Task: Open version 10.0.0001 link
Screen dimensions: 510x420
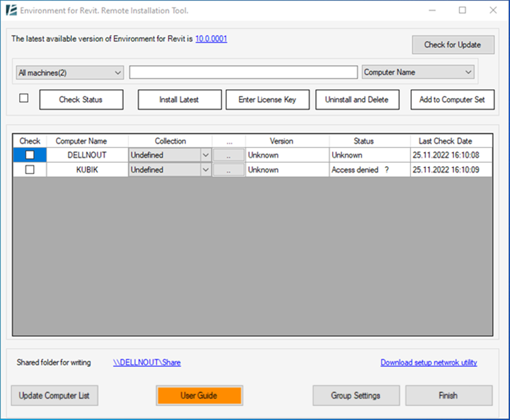Action: pyautogui.click(x=211, y=39)
